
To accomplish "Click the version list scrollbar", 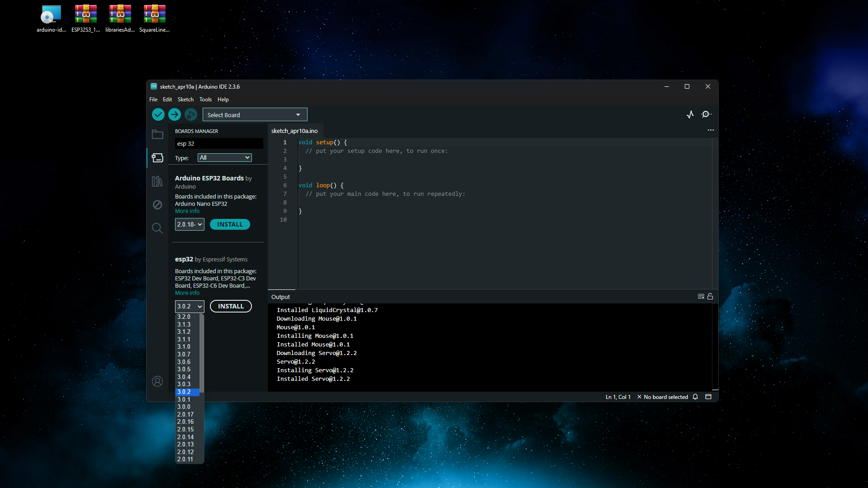I will tap(202, 354).
